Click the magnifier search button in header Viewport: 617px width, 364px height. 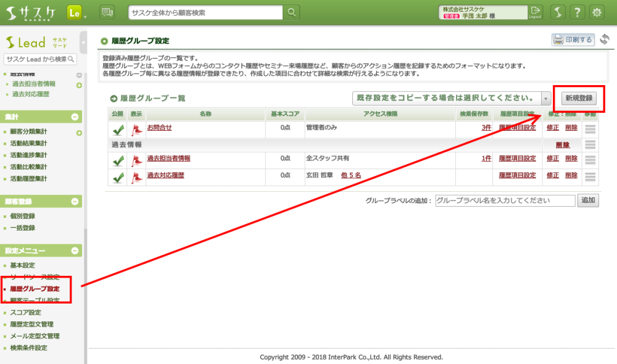(x=291, y=12)
